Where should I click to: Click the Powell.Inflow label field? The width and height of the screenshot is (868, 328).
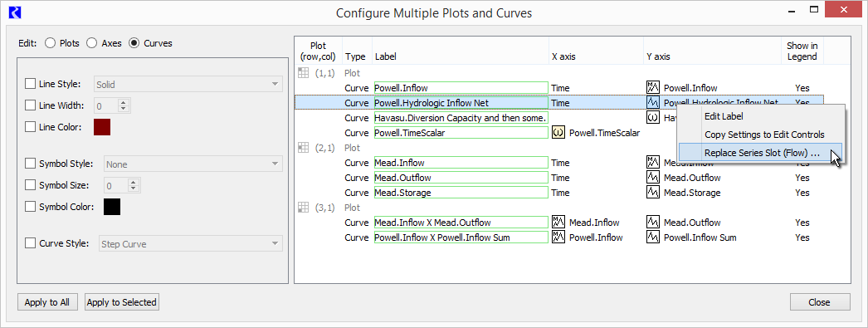[461, 87]
